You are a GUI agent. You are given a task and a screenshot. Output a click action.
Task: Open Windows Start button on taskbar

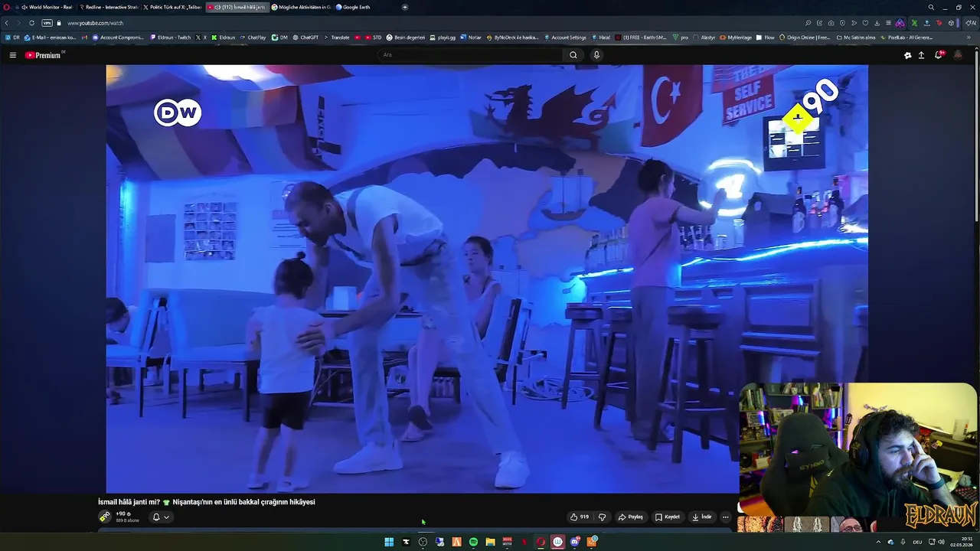click(389, 542)
